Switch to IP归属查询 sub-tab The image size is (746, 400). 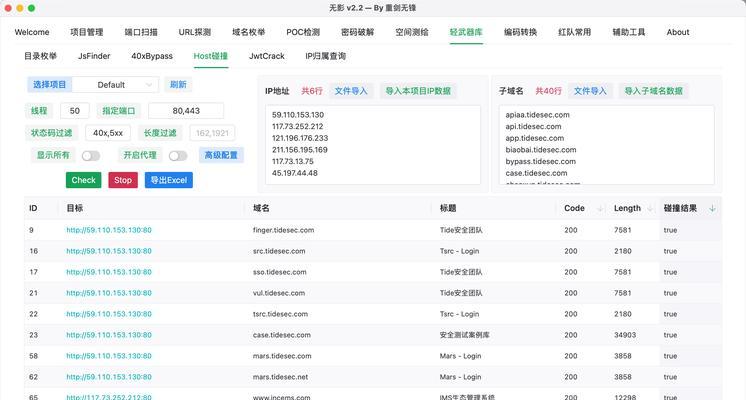tap(325, 56)
